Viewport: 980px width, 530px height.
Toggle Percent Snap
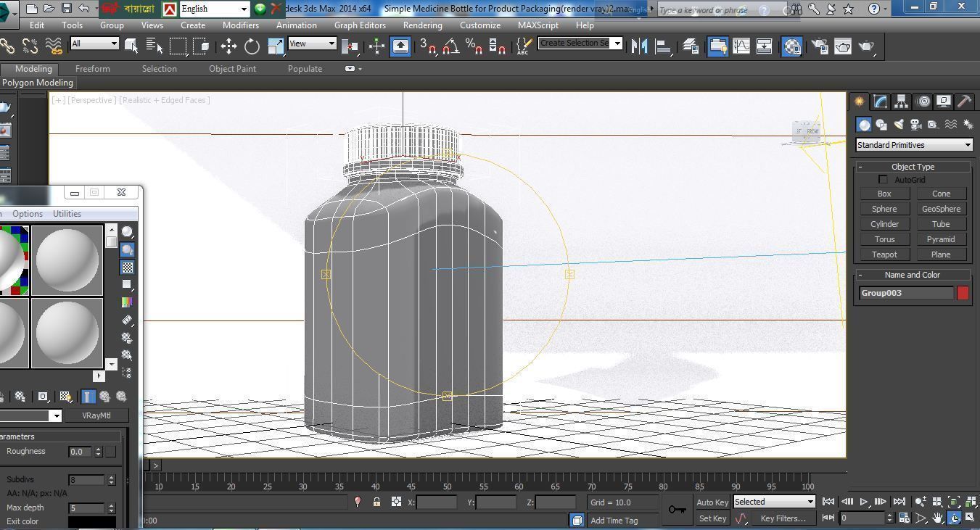click(x=474, y=46)
